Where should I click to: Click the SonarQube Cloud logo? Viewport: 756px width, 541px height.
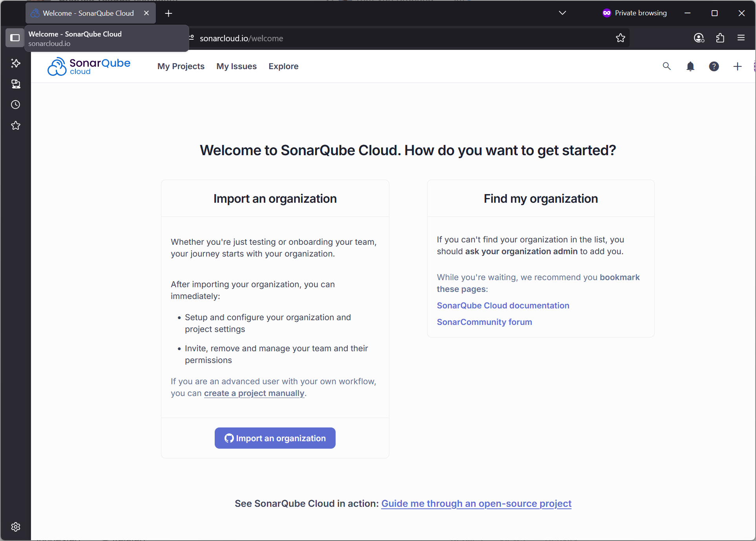(x=89, y=66)
